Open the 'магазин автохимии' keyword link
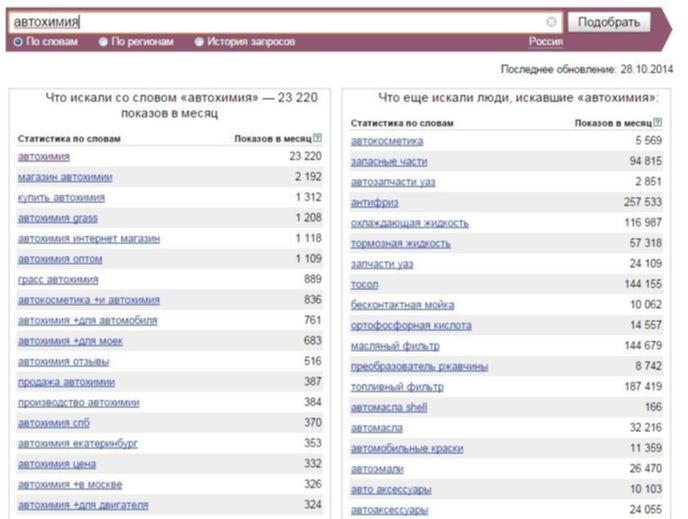The image size is (688, 519). coord(65,177)
